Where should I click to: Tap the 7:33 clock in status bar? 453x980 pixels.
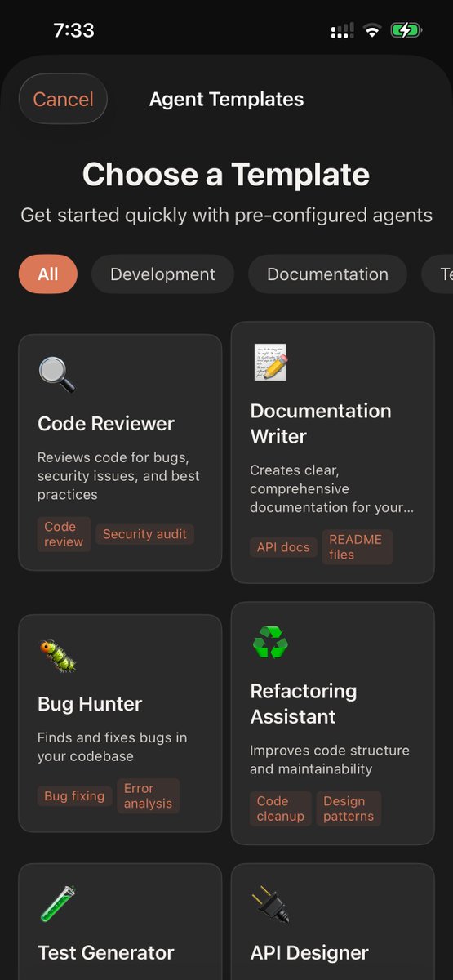click(73, 30)
